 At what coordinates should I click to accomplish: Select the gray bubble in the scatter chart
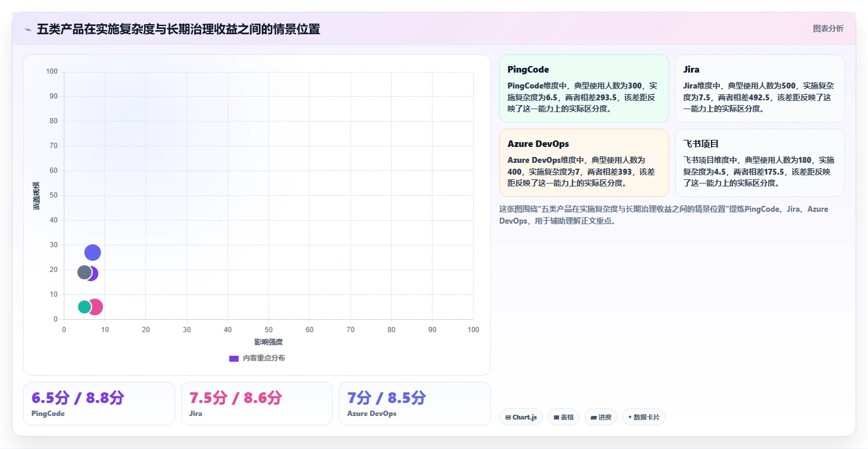click(84, 273)
